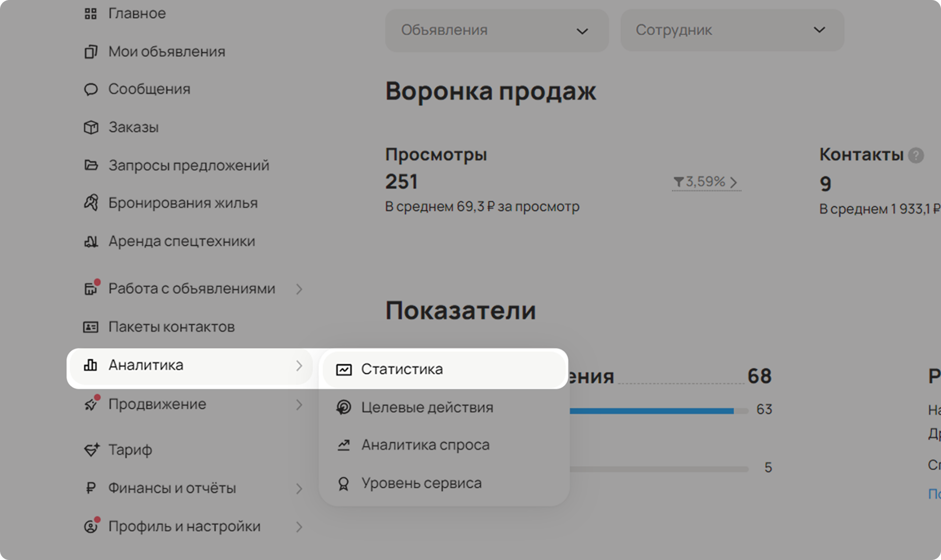Click the Тариф diamond icon
Image resolution: width=941 pixels, height=560 pixels.
(91, 450)
